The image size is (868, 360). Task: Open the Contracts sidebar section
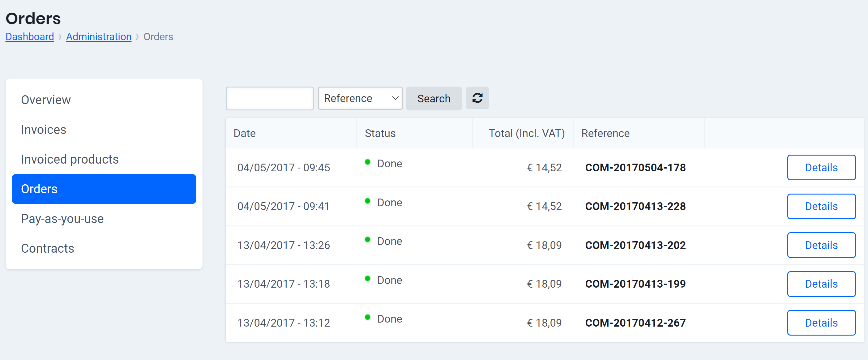48,248
